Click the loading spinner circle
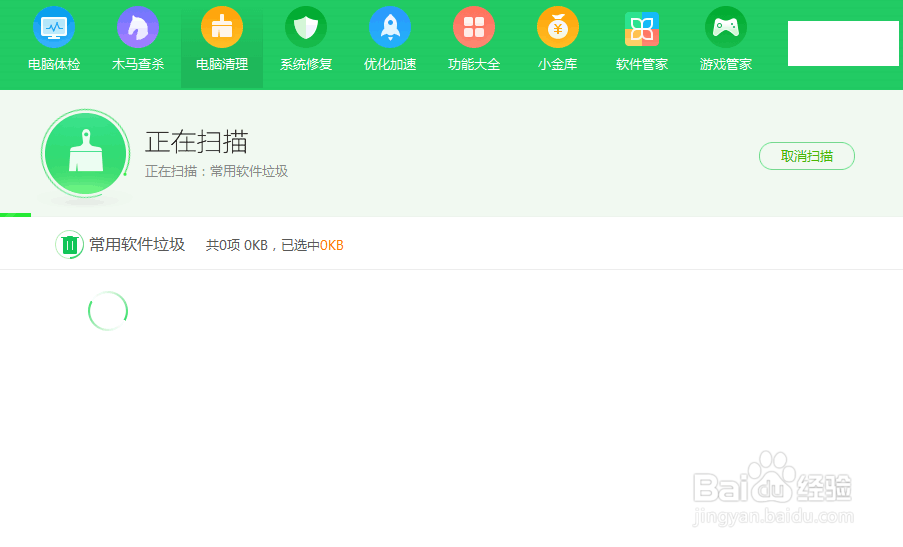903x547 pixels. pyautogui.click(x=108, y=311)
